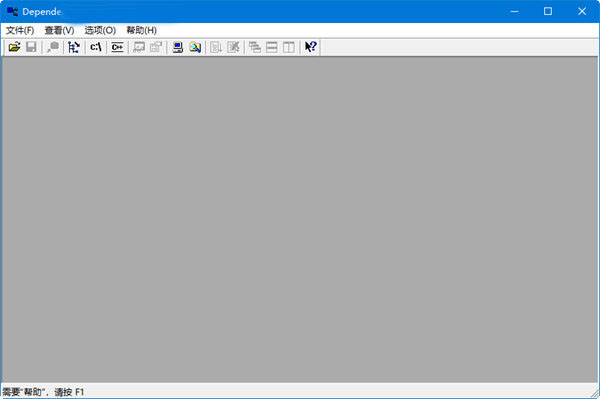Click the Cascade windows toolbar icon

tap(255, 47)
